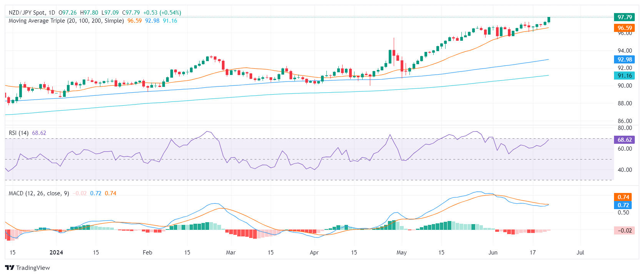Image resolution: width=644 pixels, height=276 pixels.
Task: Click the orange 96.59 price axis tag
Action: pos(624,28)
